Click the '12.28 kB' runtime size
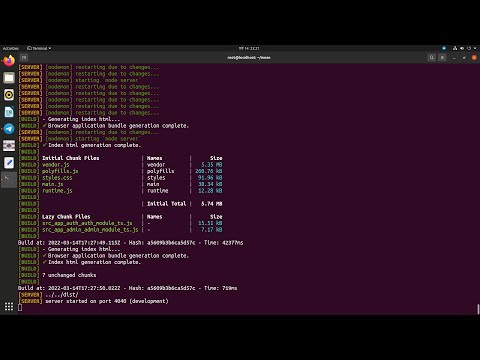This screenshot has width=480, height=360. [210, 191]
